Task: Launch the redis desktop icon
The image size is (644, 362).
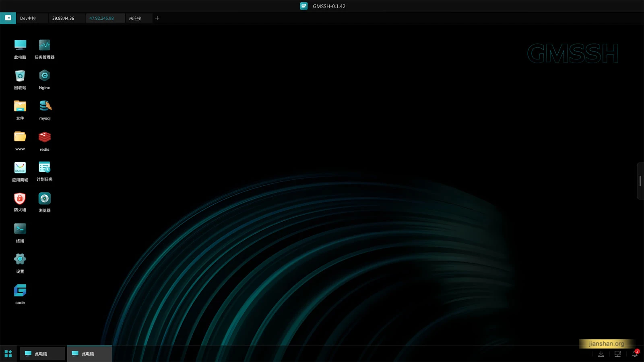Action: coord(44,141)
